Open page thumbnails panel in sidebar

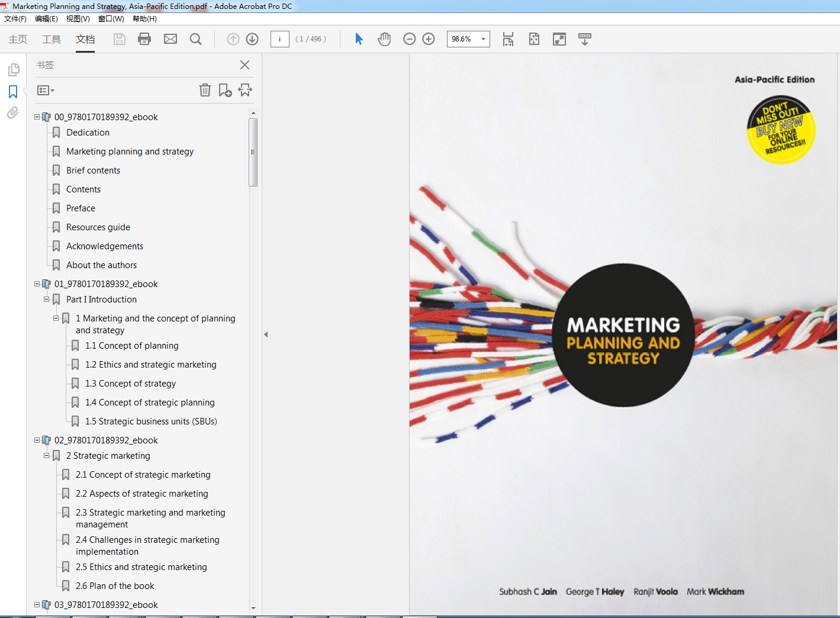(13, 70)
